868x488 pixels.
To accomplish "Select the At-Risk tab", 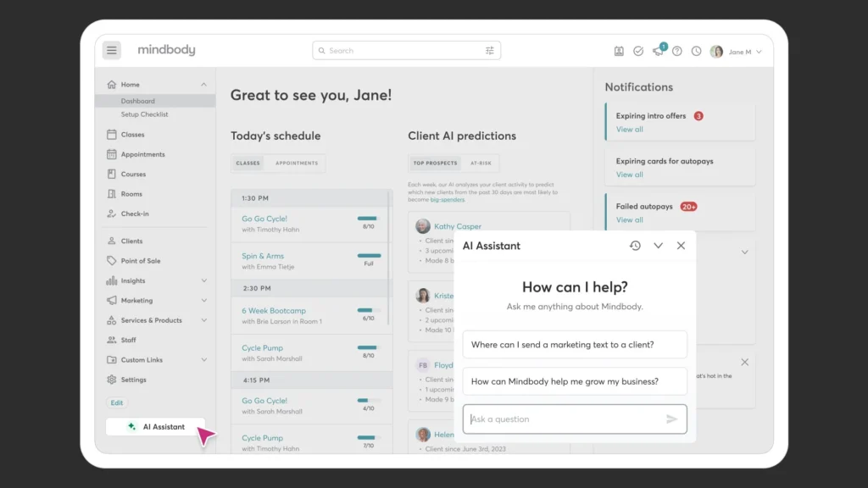I will pos(481,164).
